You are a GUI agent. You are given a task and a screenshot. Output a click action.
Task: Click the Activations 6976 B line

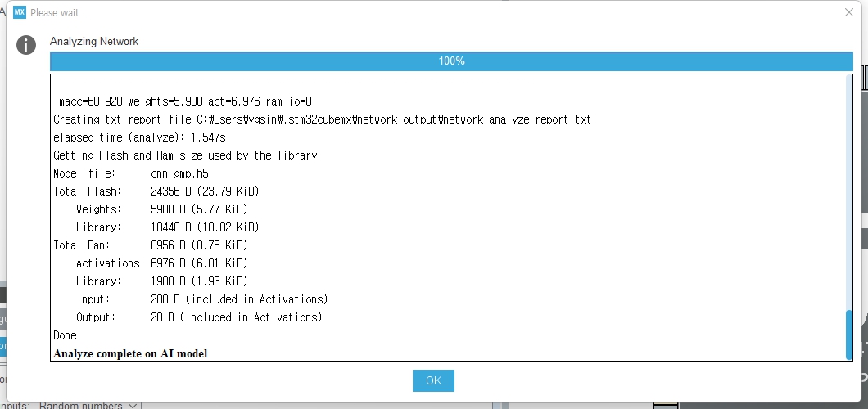pos(161,263)
